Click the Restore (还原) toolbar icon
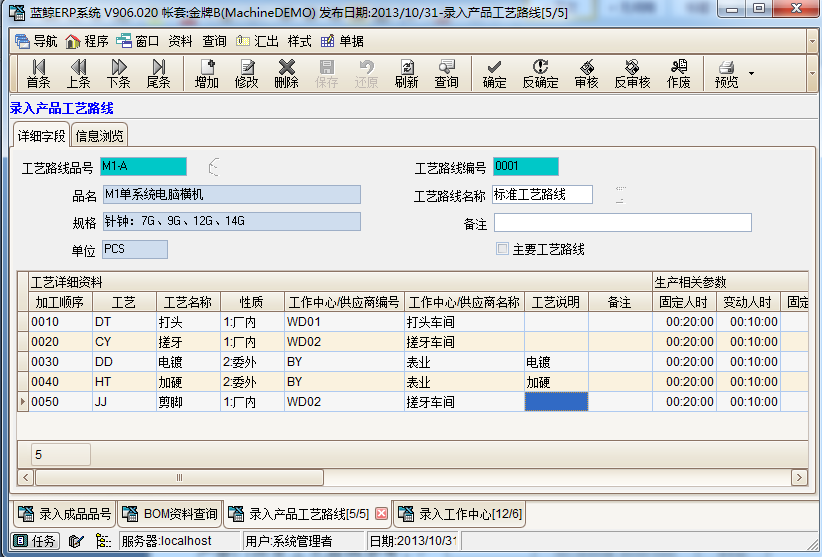Viewport: 822px width, 557px height. [366, 74]
